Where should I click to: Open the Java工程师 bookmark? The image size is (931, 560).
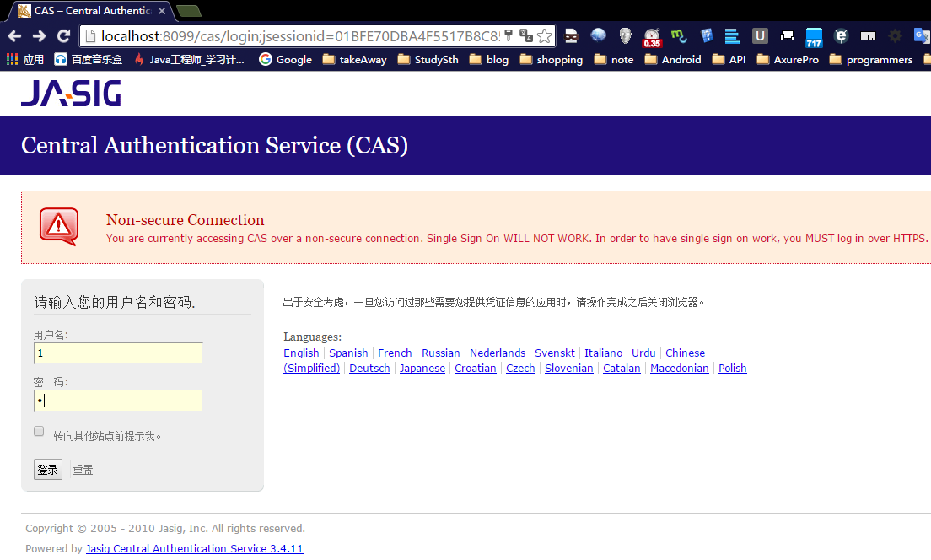pos(190,59)
